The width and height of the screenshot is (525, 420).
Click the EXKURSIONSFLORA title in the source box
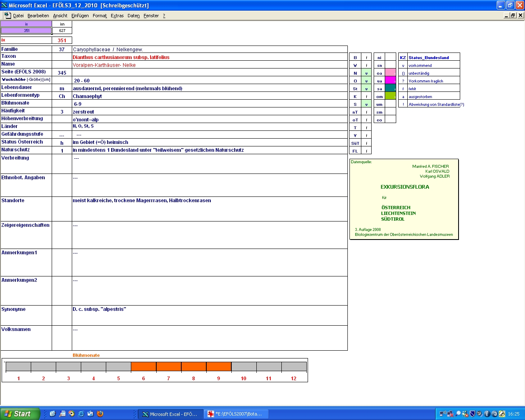click(x=405, y=187)
